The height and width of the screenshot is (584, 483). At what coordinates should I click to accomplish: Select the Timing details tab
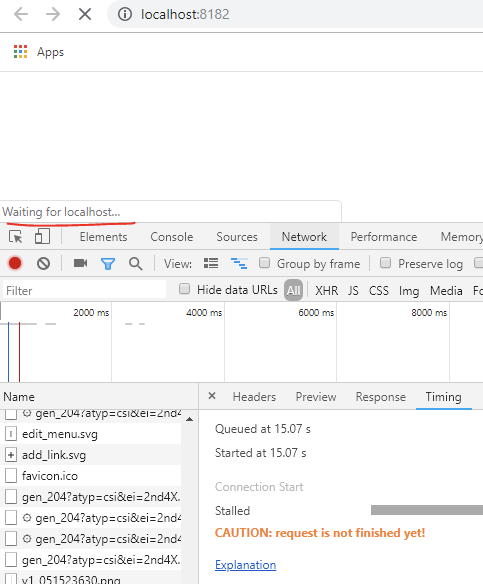[x=444, y=397]
